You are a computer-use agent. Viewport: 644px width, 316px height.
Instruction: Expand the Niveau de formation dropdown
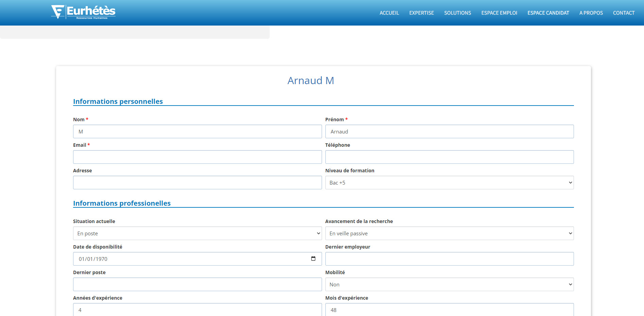coord(450,183)
